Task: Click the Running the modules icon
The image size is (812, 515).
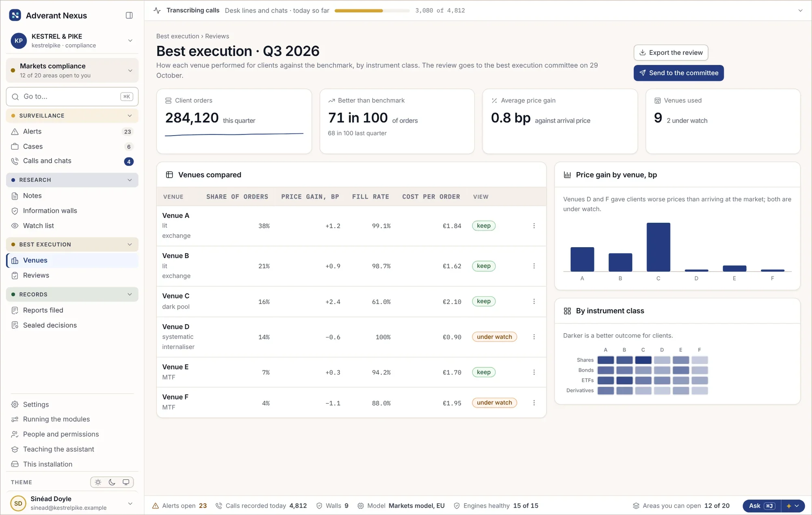Action: pyautogui.click(x=15, y=419)
